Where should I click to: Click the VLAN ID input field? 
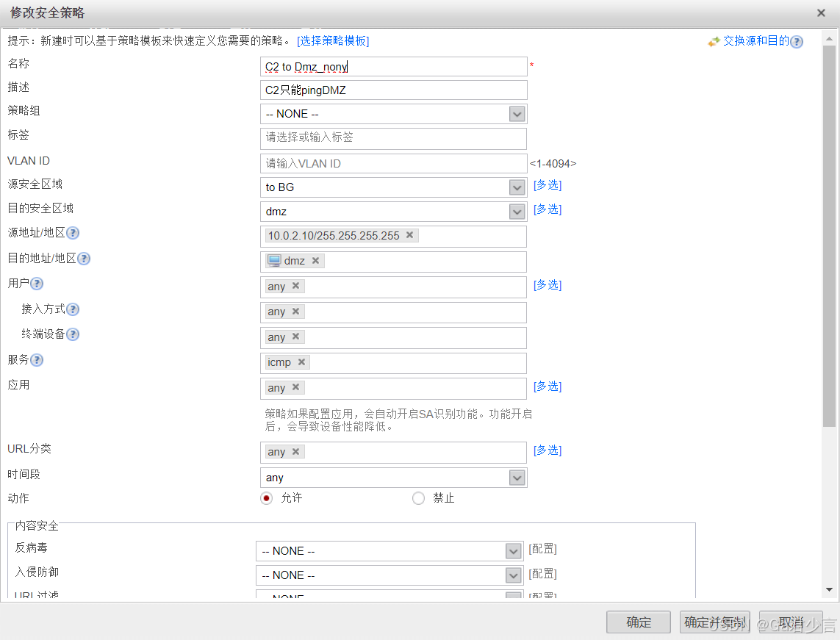coord(393,164)
